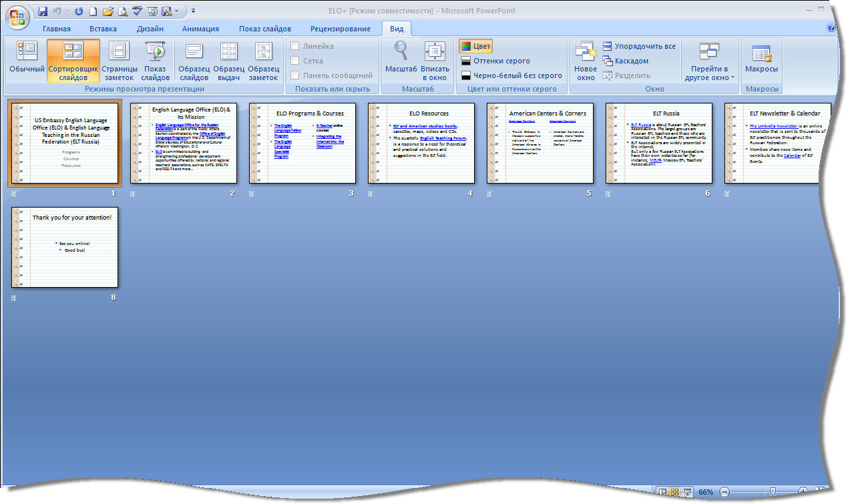Open print preview from quick access toolbar
The width and height of the screenshot is (846, 504).
click(122, 11)
